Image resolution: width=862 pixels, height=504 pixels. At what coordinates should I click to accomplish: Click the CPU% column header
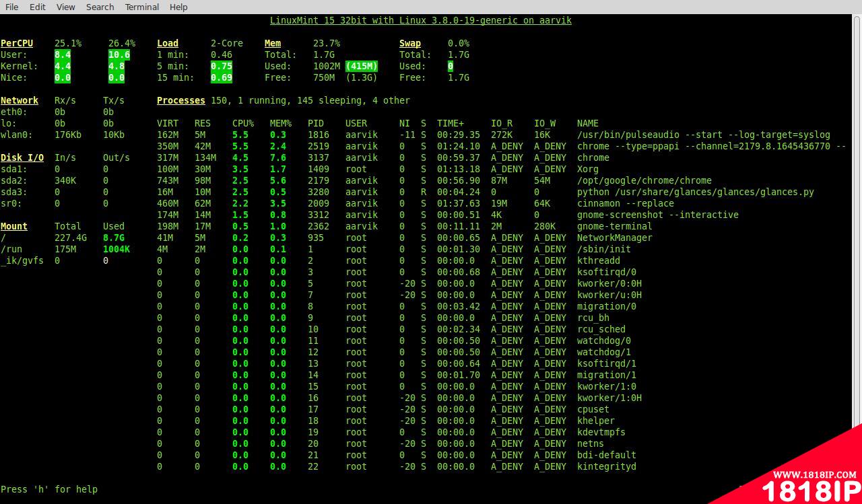243,123
